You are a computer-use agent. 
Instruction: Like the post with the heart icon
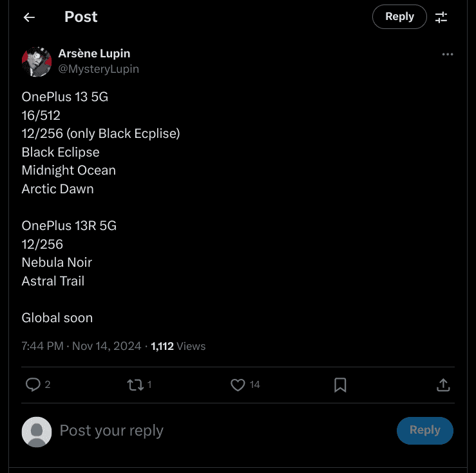tap(238, 385)
